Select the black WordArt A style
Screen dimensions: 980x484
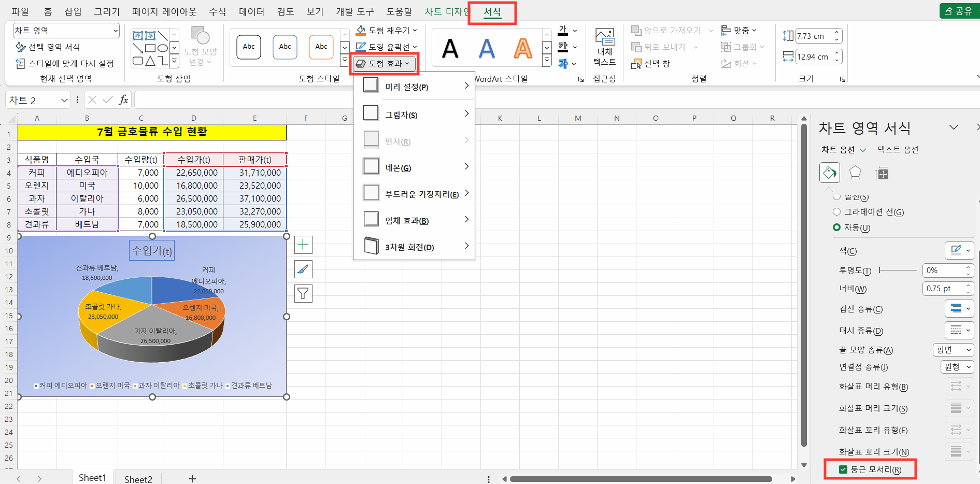[450, 49]
